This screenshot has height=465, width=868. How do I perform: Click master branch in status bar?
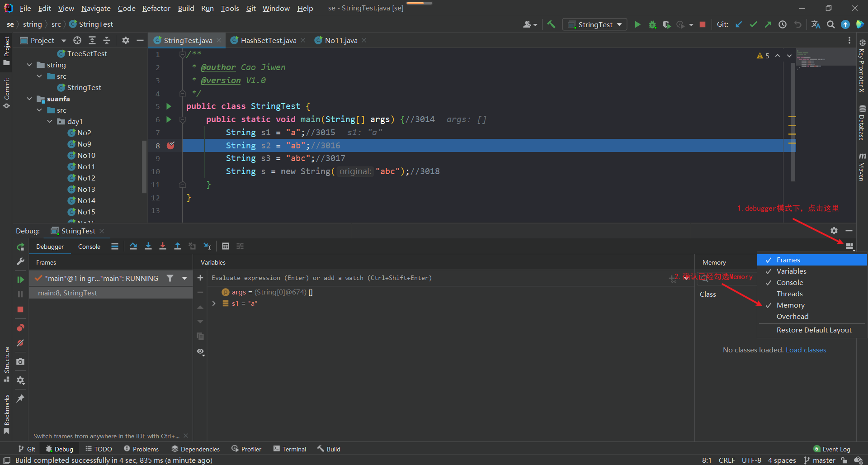coord(819,460)
